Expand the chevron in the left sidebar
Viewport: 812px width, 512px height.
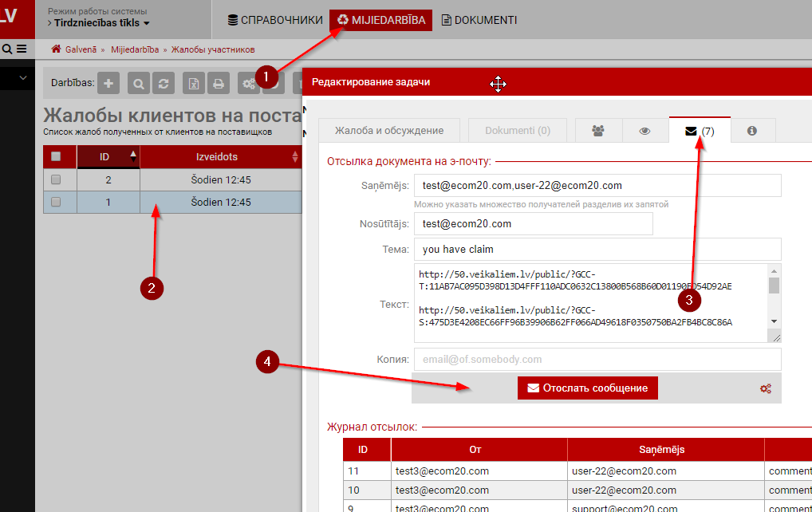coord(23,78)
